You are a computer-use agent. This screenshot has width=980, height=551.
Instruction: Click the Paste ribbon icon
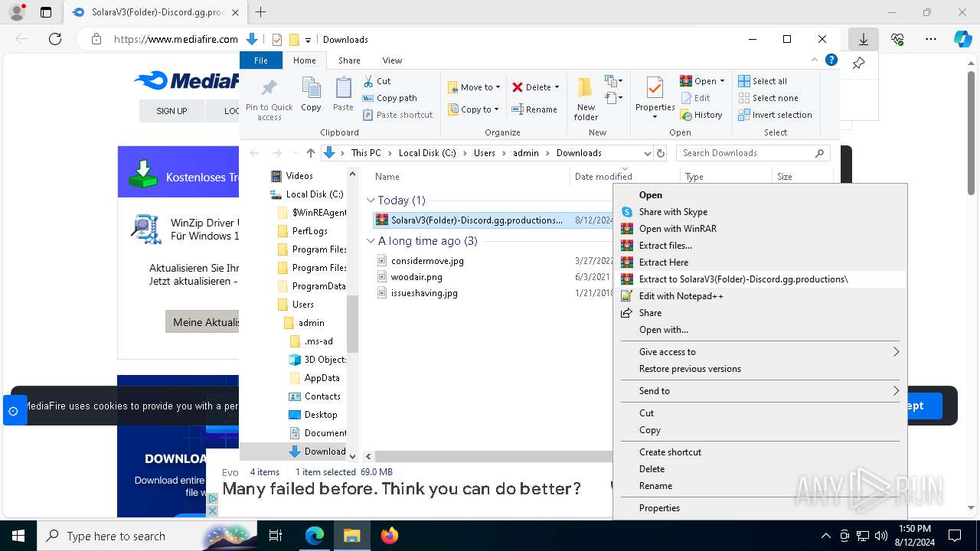pyautogui.click(x=343, y=94)
